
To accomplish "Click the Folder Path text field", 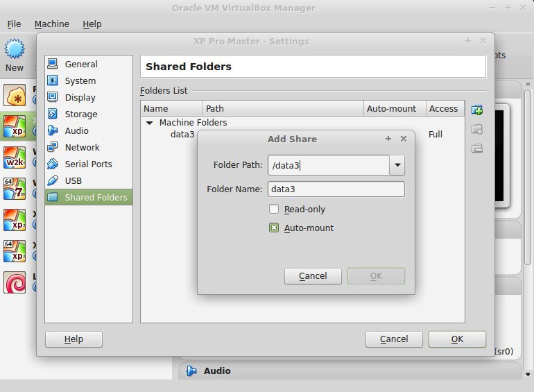I will pos(329,165).
